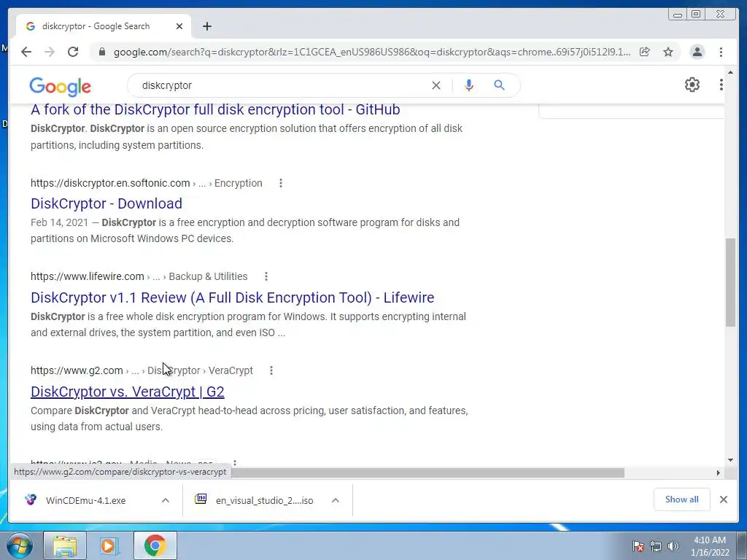The width and height of the screenshot is (747, 560).
Task: Click the address bar URL
Action: (x=371, y=52)
